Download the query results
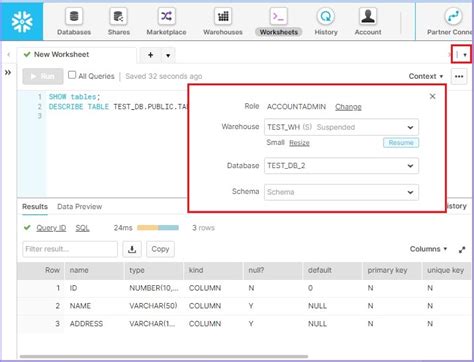Screen dimensions: 474x362 click(132, 249)
